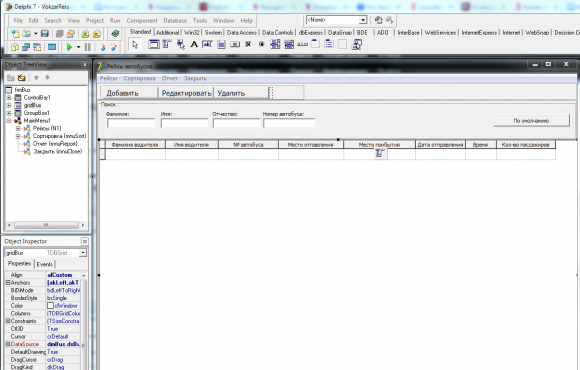
Task: Click the Pause program icon
Action: pos(88,47)
